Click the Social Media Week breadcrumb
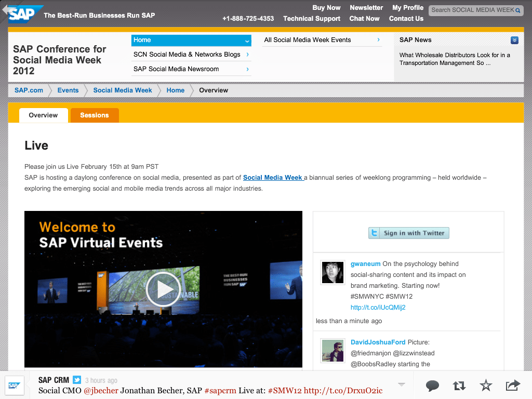The image size is (532, 399). 123,90
